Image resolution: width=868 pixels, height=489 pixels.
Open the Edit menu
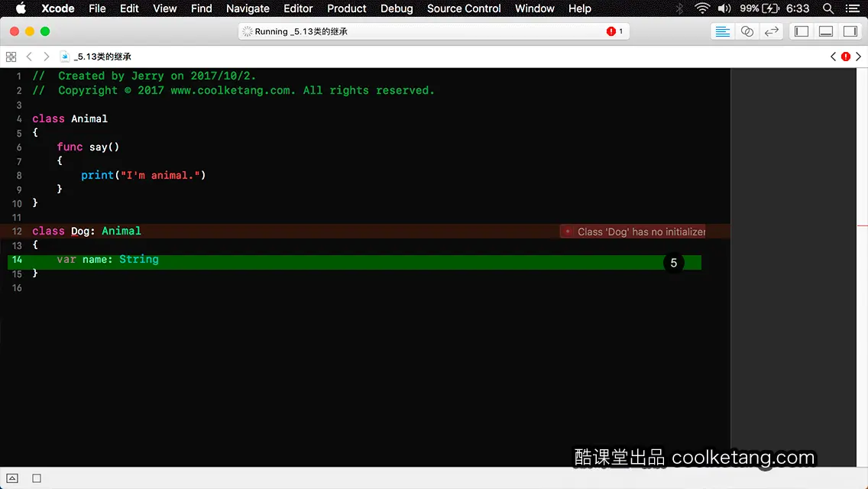(x=129, y=8)
